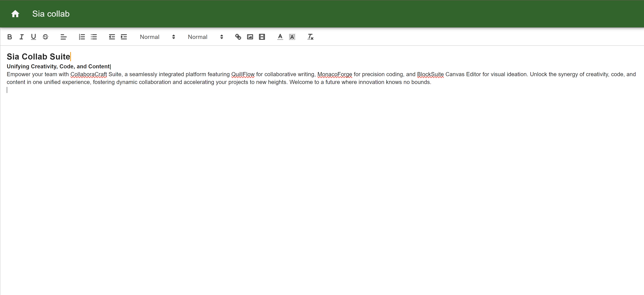Toggle italic formatting
Image resolution: width=644 pixels, height=295 pixels.
click(22, 37)
